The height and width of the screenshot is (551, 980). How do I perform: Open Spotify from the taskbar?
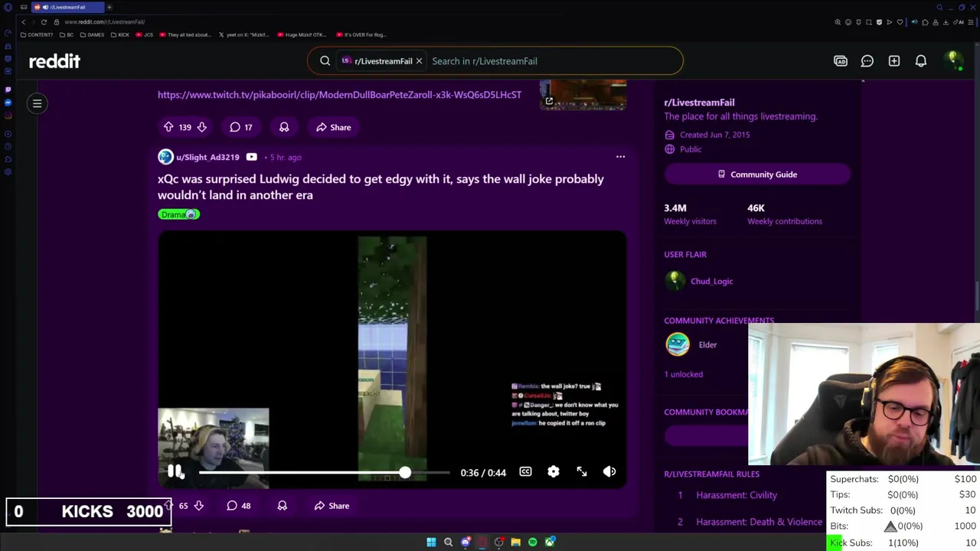click(533, 542)
